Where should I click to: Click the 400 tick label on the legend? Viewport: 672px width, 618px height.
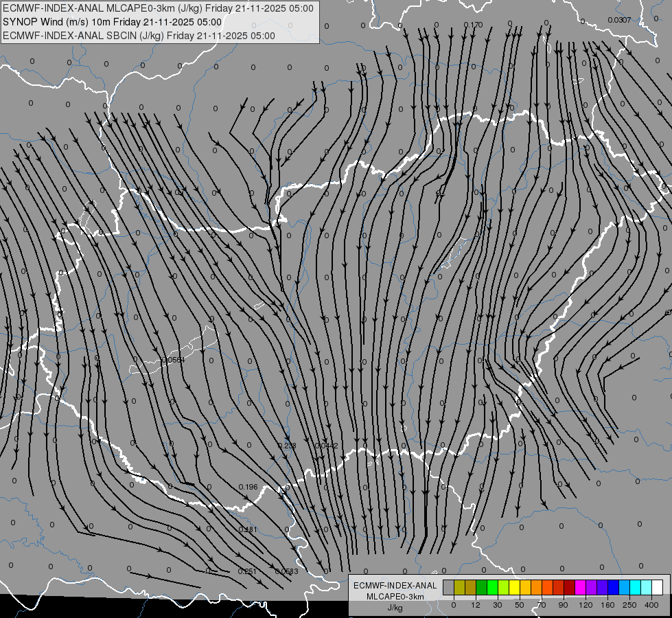pos(651,605)
